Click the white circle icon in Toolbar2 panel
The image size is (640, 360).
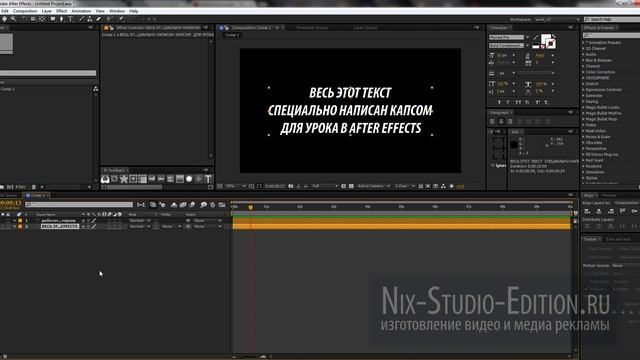pos(189,179)
